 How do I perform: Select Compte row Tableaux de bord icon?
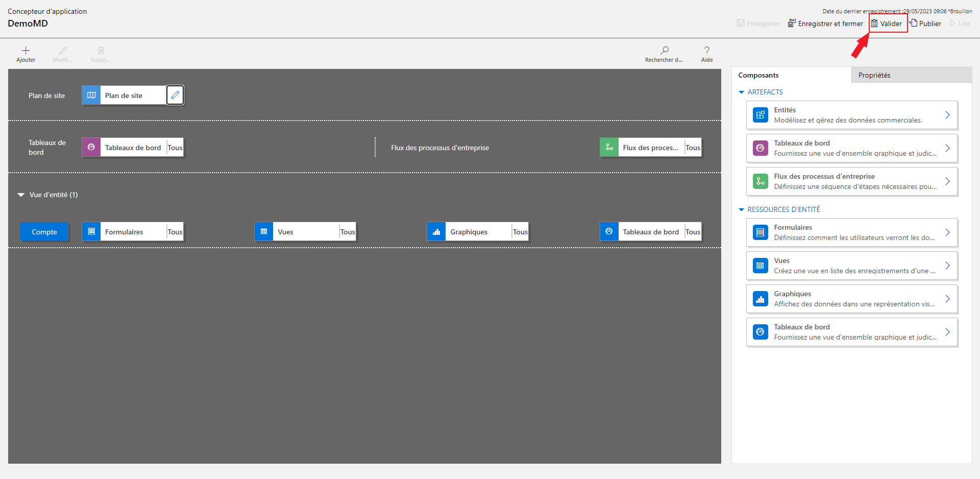(609, 231)
